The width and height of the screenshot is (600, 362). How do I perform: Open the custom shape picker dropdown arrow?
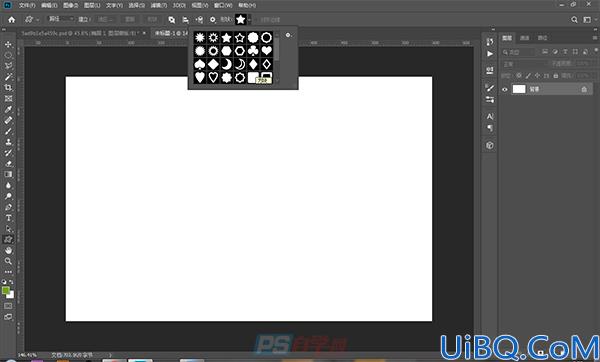click(x=249, y=20)
